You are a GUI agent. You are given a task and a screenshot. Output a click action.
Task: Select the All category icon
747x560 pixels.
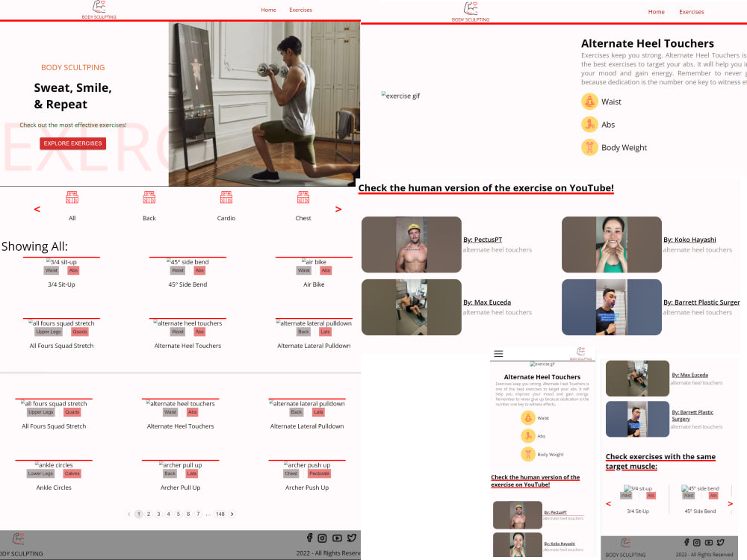coord(72,197)
